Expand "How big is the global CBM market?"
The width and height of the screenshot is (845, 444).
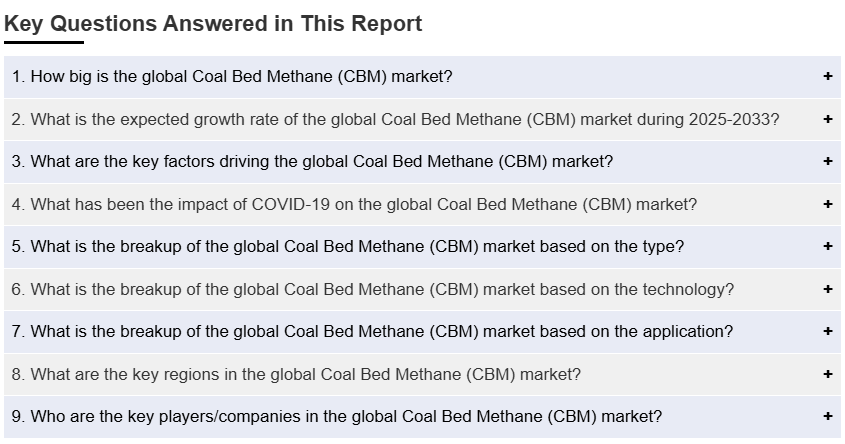232,76
